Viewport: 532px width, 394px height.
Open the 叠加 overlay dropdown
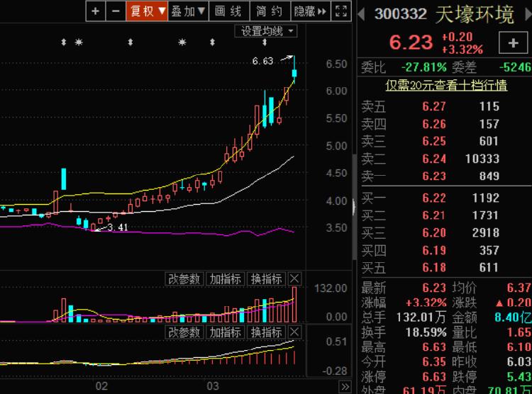(188, 11)
